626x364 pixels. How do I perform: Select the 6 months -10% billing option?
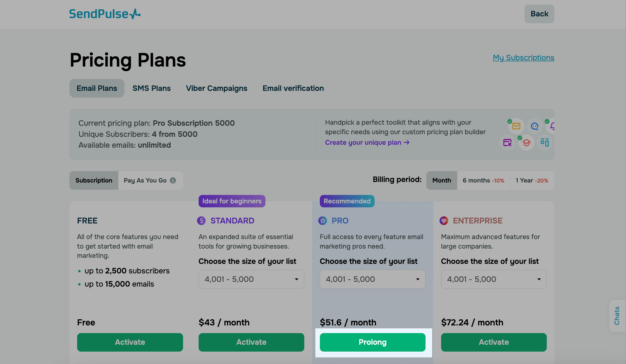(x=483, y=180)
